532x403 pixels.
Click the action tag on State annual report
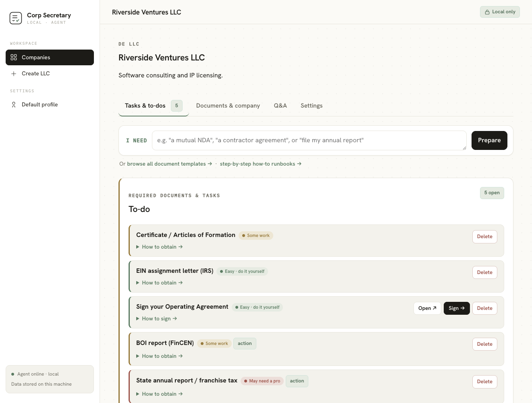[297, 381]
